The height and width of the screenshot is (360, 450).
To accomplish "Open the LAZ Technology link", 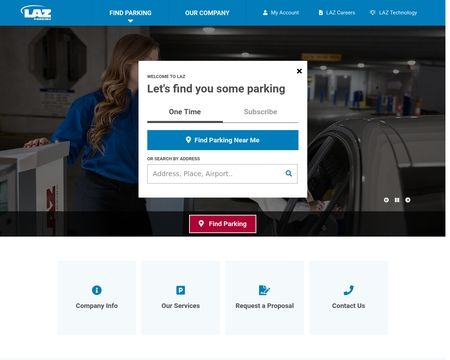I will (393, 13).
